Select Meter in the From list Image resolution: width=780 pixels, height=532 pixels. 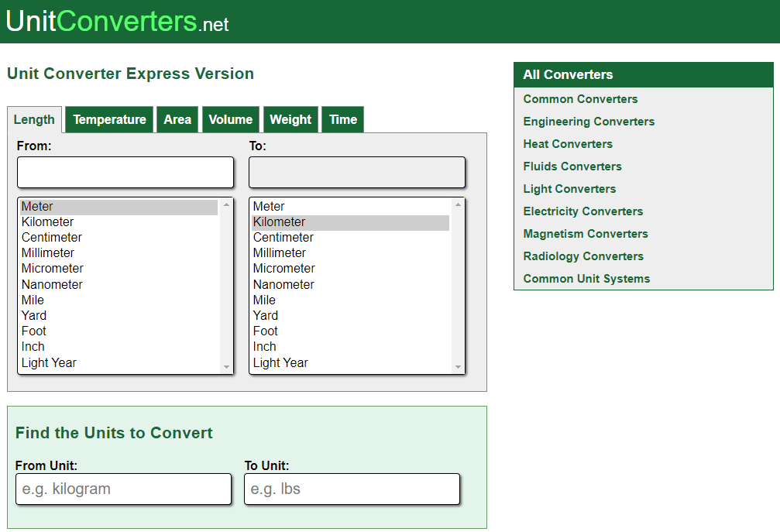point(119,206)
